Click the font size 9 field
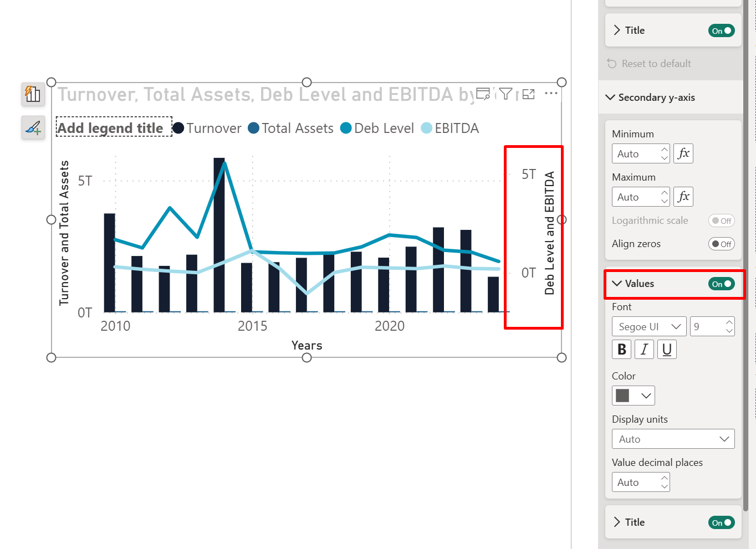 click(x=712, y=327)
